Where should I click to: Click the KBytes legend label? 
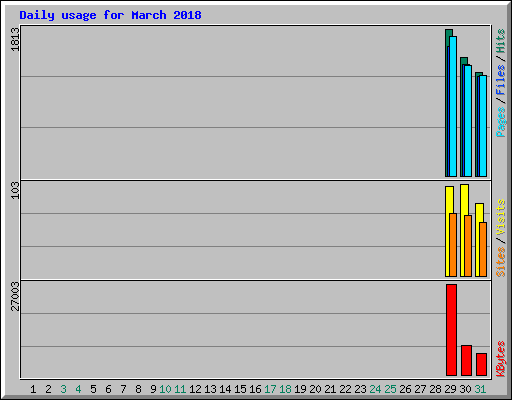click(501, 359)
